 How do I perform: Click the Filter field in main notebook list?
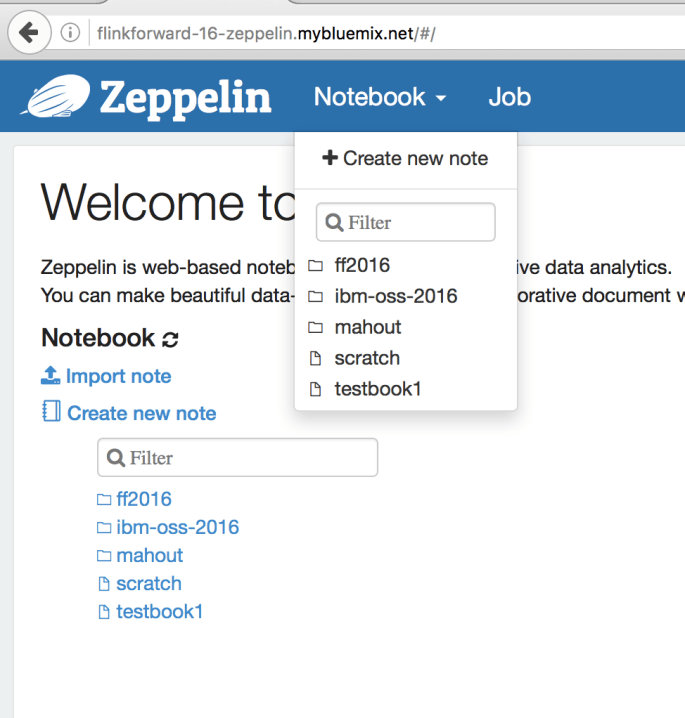[x=238, y=457]
